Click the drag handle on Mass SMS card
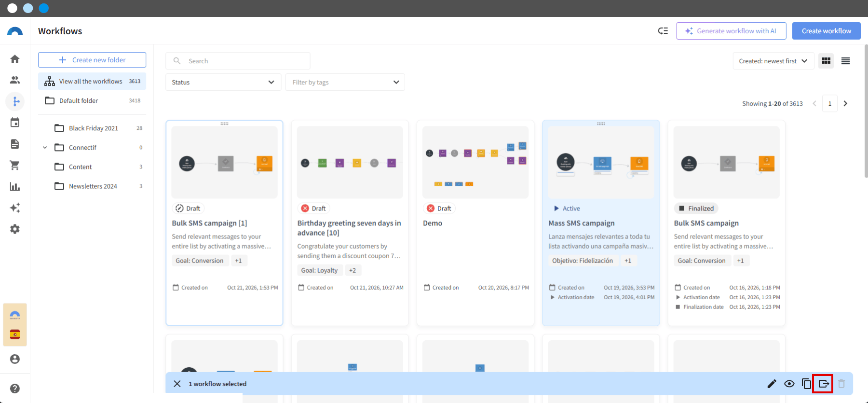Screen dimensions: 868x403 (x=601, y=124)
